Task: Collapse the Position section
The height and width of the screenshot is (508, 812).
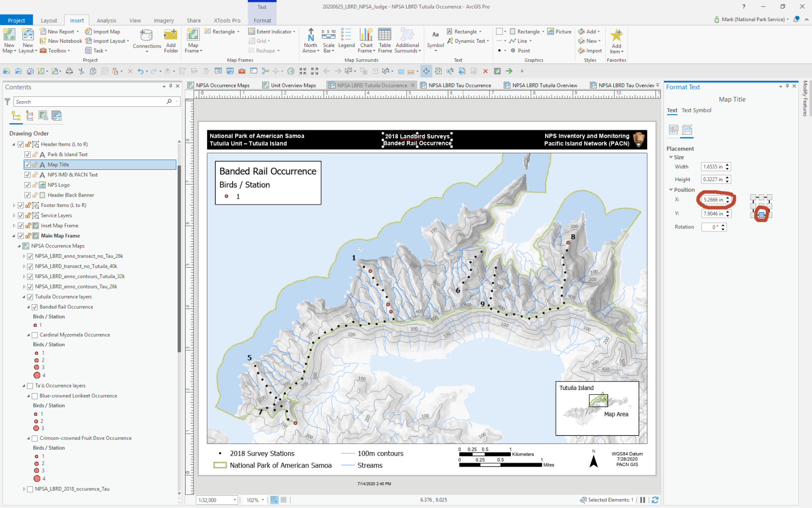Action: (671, 190)
